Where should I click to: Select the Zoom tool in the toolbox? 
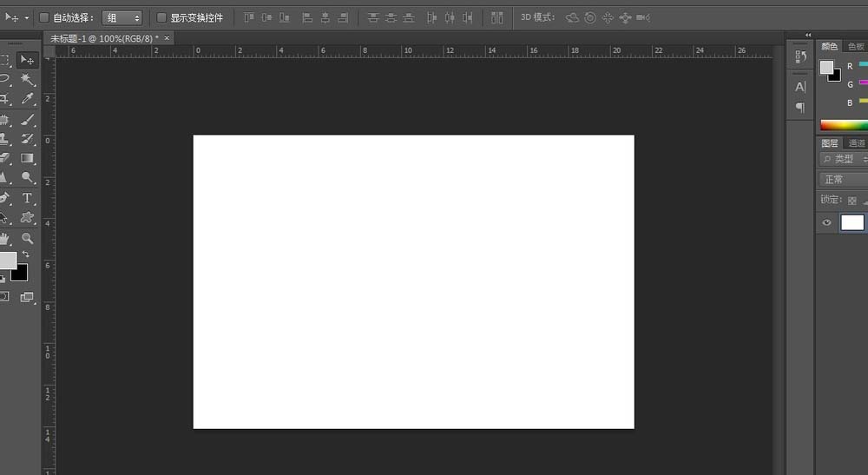click(27, 238)
